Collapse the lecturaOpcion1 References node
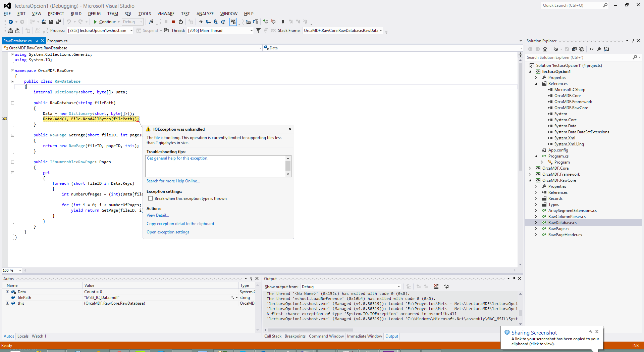This screenshot has height=352, width=644. (536, 84)
